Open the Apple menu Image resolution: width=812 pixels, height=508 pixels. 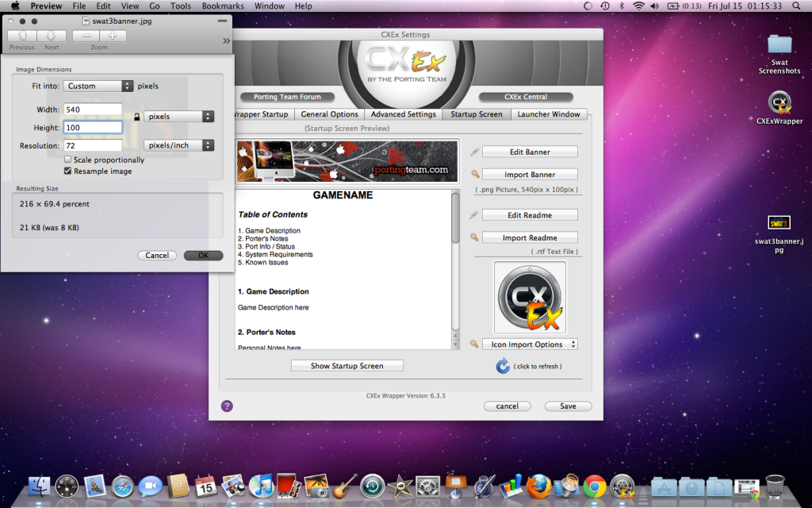click(16, 6)
